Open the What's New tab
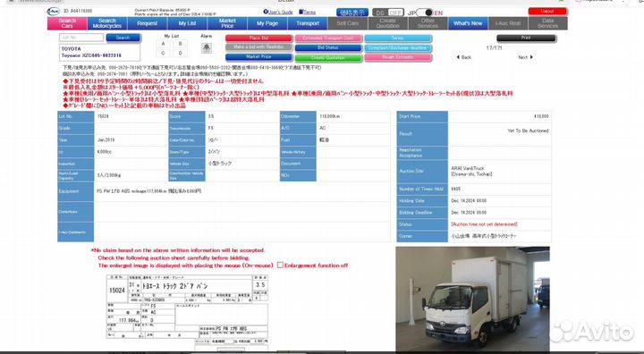The height and width of the screenshot is (354, 644). pos(468,23)
